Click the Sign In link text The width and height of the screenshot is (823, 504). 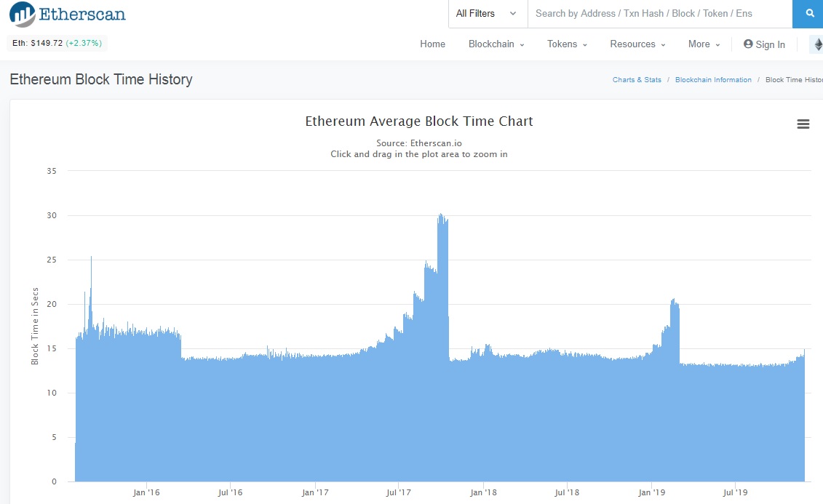[x=770, y=44]
